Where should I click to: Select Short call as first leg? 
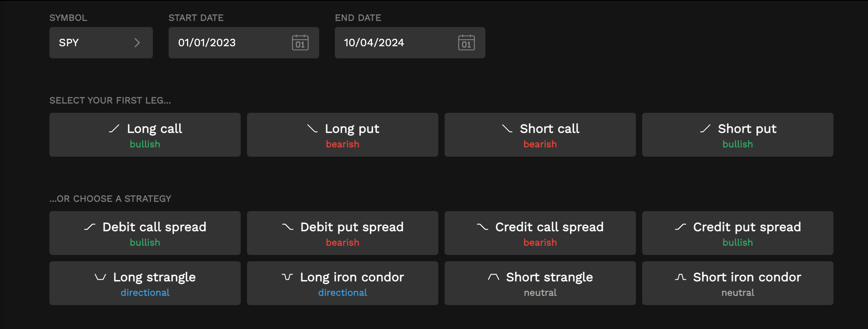pos(540,135)
